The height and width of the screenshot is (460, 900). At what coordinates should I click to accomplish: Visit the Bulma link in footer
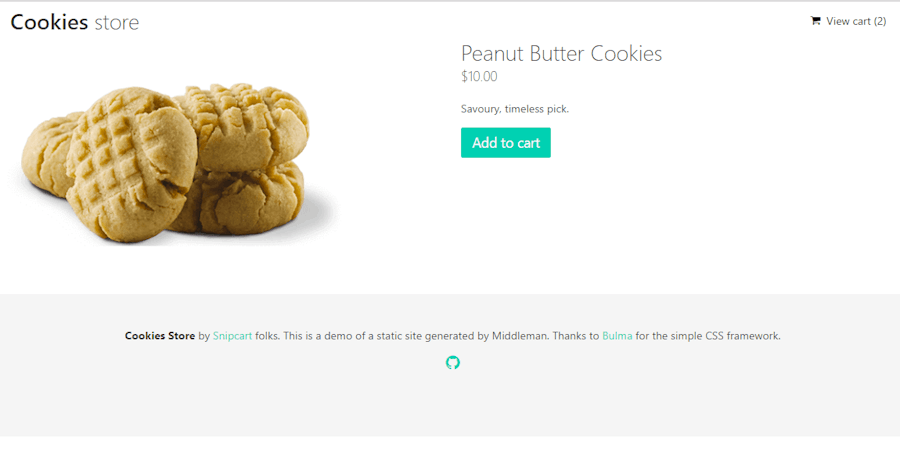(x=617, y=336)
